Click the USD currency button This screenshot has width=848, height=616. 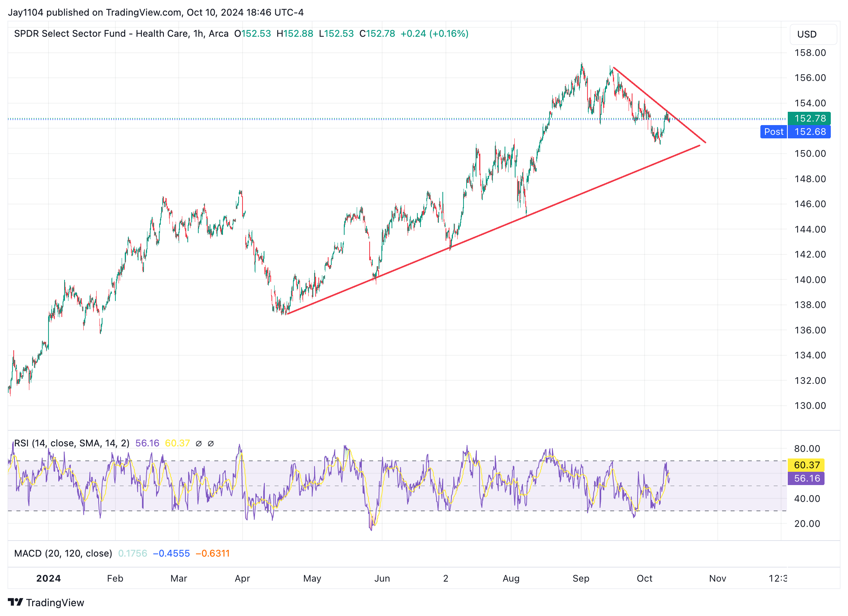pyautogui.click(x=813, y=34)
